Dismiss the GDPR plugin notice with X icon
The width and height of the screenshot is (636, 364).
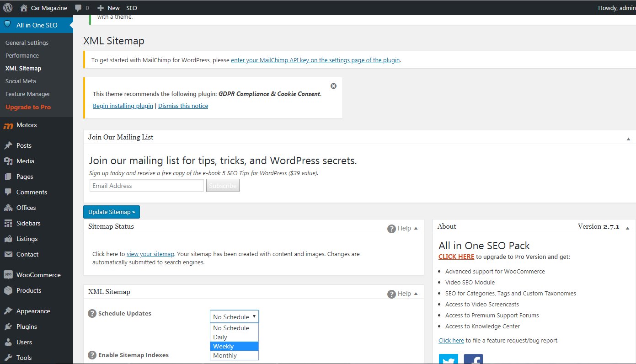(x=333, y=86)
